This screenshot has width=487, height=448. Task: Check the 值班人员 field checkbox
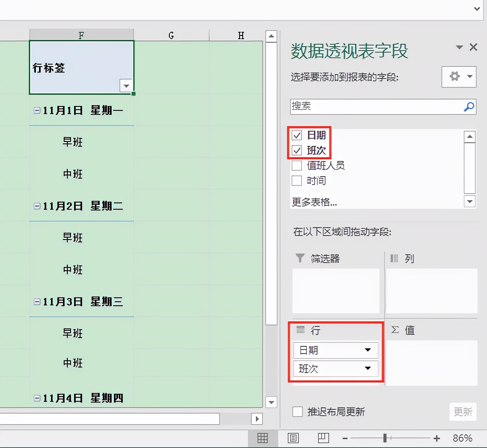pyautogui.click(x=297, y=165)
